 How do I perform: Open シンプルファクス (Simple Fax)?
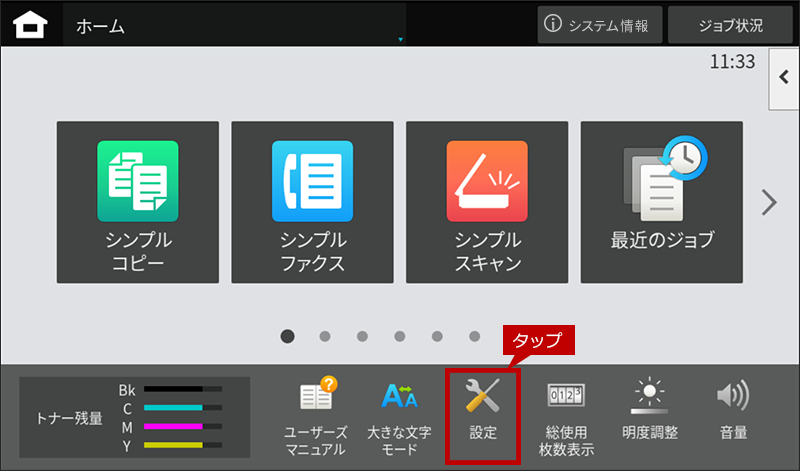click(312, 202)
